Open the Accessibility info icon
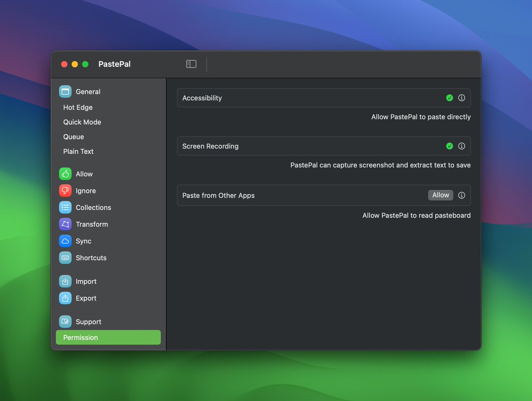 (462, 98)
